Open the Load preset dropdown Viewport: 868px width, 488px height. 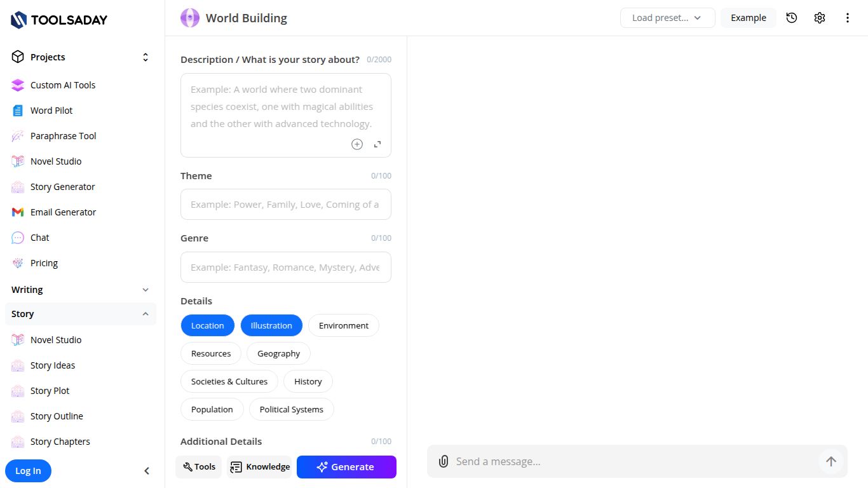(667, 18)
